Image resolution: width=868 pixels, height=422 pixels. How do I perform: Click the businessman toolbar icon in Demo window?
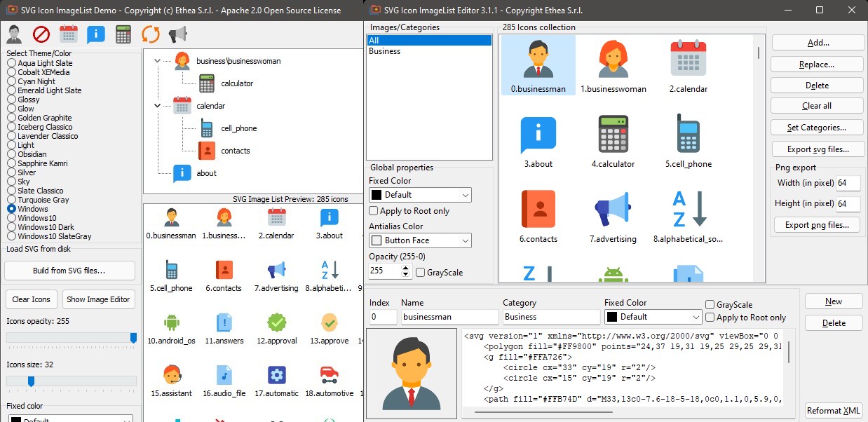(14, 34)
